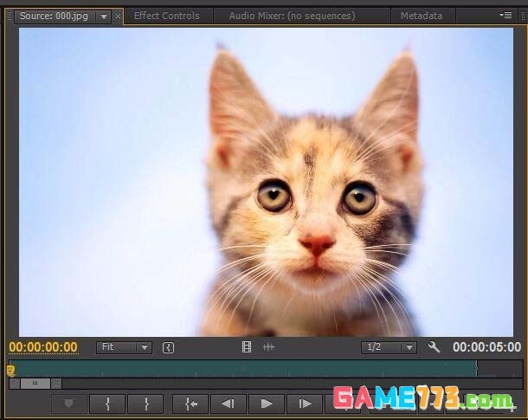Open the wrench settings menu
The image size is (528, 420).
(434, 347)
